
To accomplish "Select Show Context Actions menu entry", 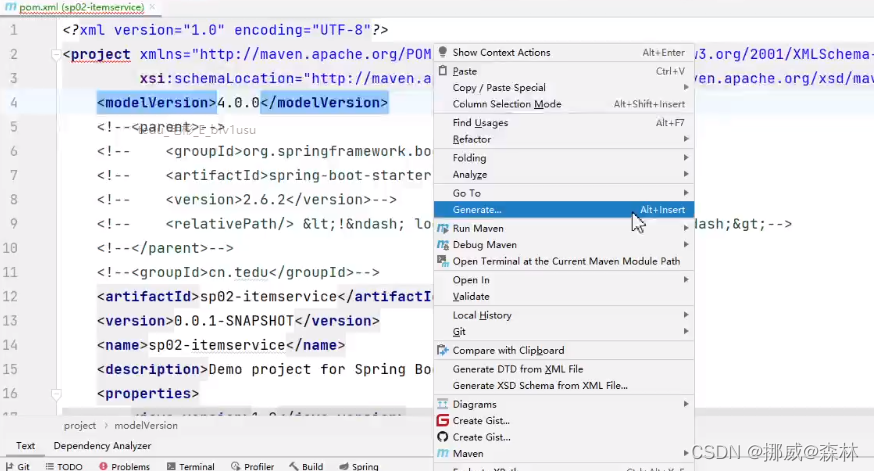I will click(x=564, y=52).
